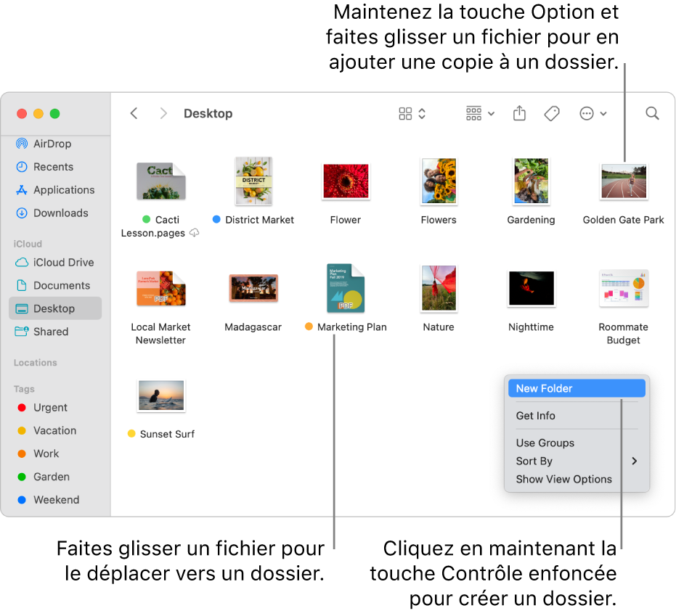Select the red Urgent tag
Viewport: 676px width, 616px height.
[x=42, y=408]
